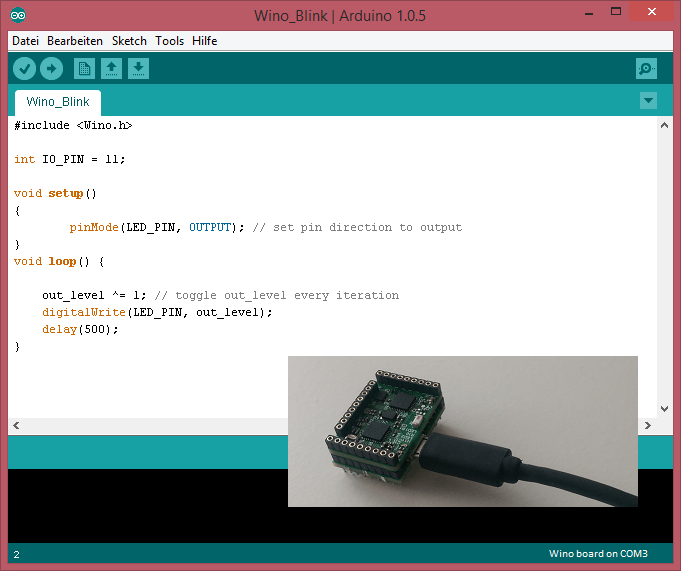Viewport: 681px width, 571px height.
Task: Click the '#include <Wino.h>' line
Action: (73, 125)
